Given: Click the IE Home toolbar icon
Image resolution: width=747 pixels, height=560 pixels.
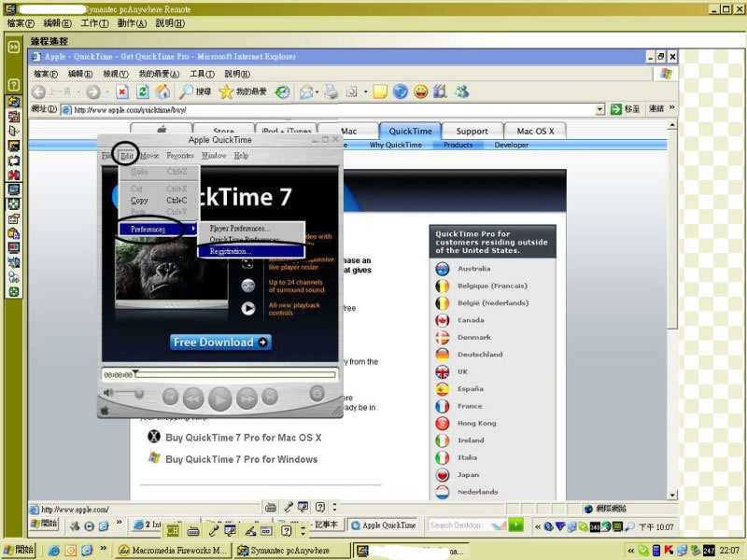Looking at the screenshot, I should coord(163,91).
